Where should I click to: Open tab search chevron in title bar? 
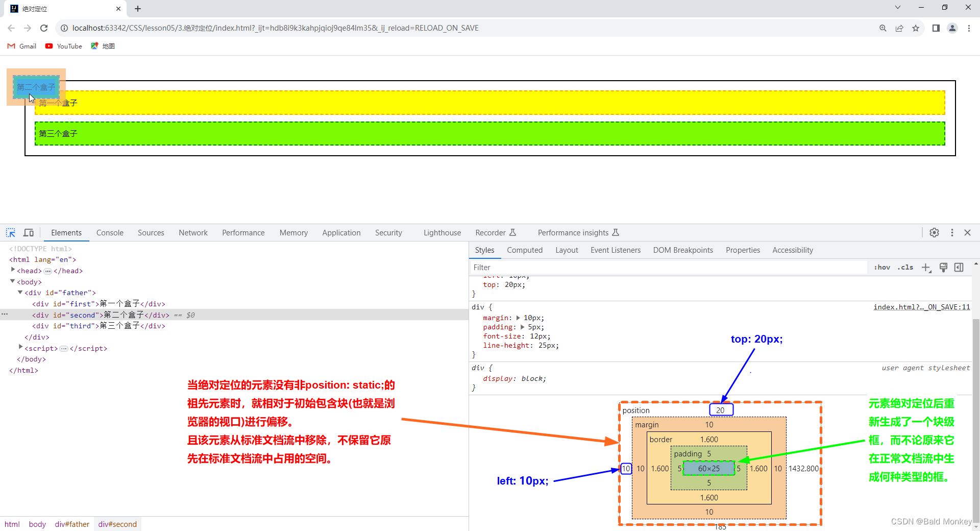pos(898,7)
